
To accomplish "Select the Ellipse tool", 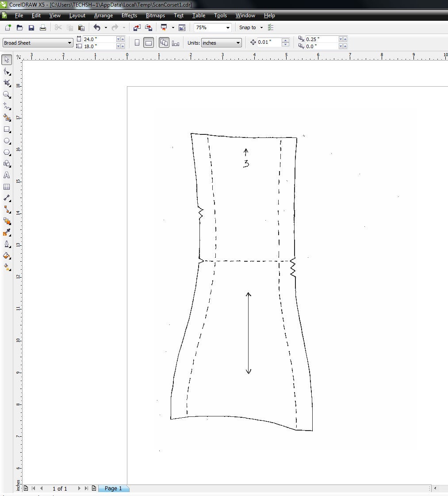I will (x=7, y=141).
